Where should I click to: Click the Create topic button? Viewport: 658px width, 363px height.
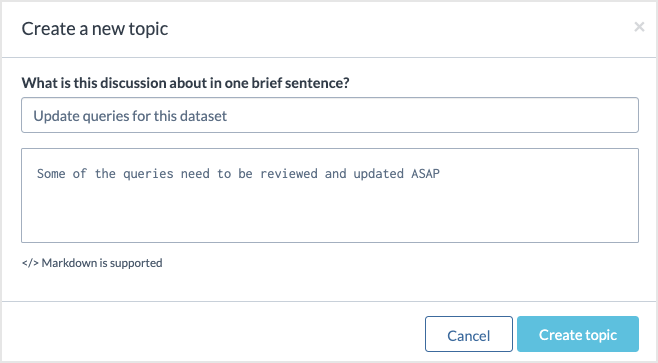coord(578,334)
